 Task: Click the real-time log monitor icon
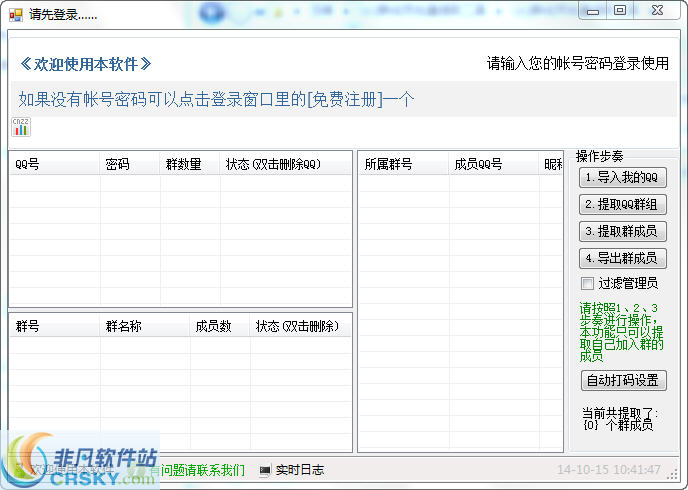265,470
